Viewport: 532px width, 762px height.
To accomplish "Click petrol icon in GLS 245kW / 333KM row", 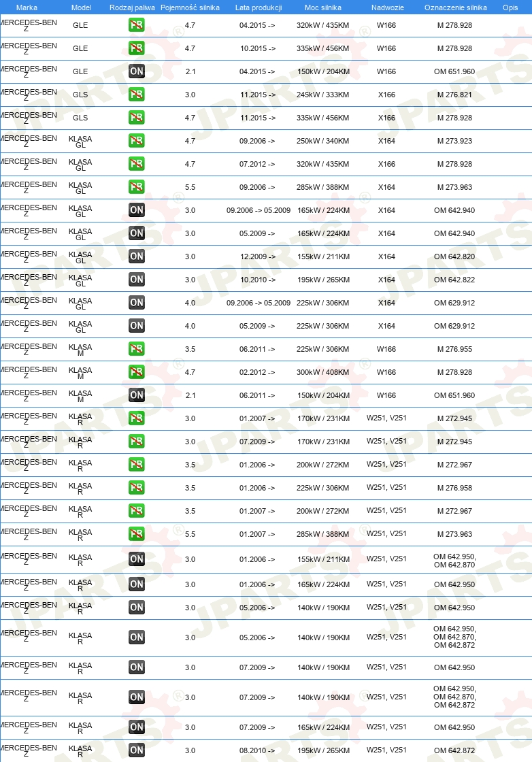I will 137,95.
